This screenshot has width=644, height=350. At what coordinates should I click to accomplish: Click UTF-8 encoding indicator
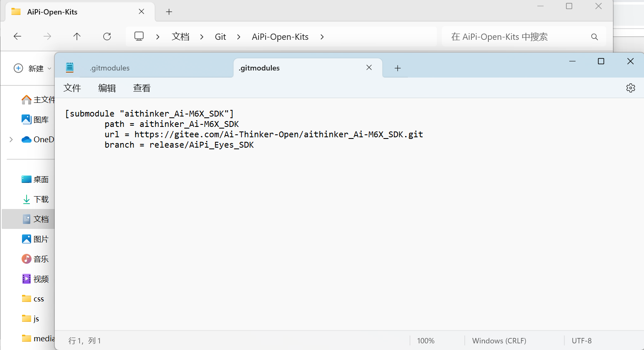click(582, 341)
